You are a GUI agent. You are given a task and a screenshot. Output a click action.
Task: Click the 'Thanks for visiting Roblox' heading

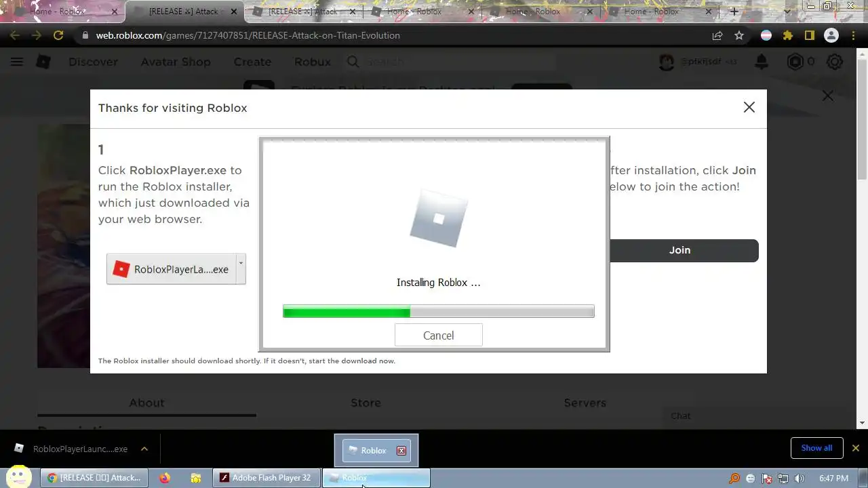(172, 108)
